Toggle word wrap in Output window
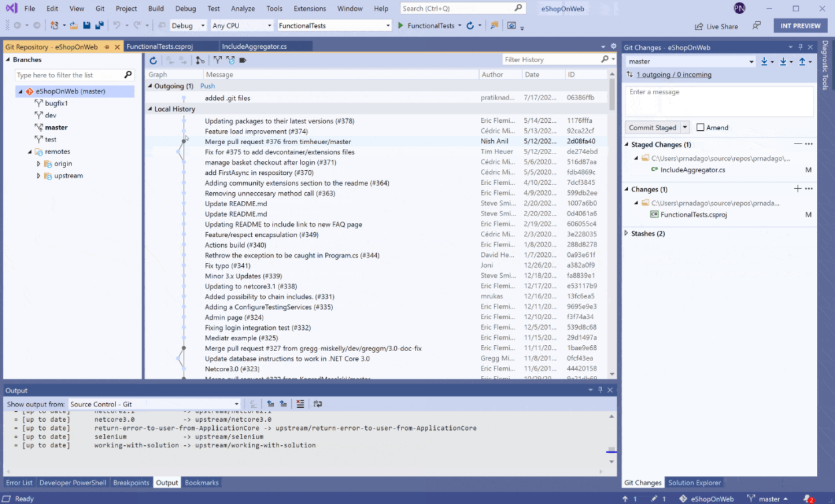835x504 pixels. point(317,404)
